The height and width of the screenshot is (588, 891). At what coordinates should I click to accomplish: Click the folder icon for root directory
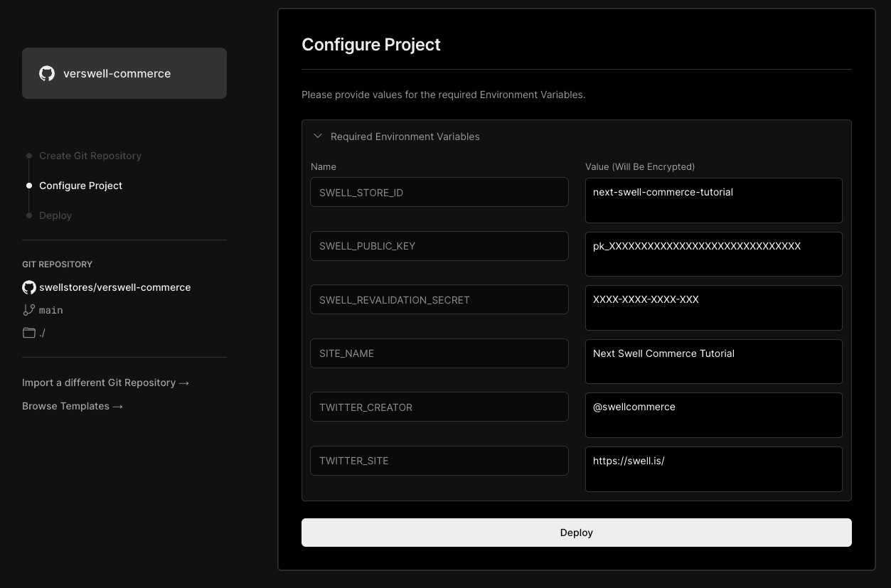pyautogui.click(x=29, y=333)
